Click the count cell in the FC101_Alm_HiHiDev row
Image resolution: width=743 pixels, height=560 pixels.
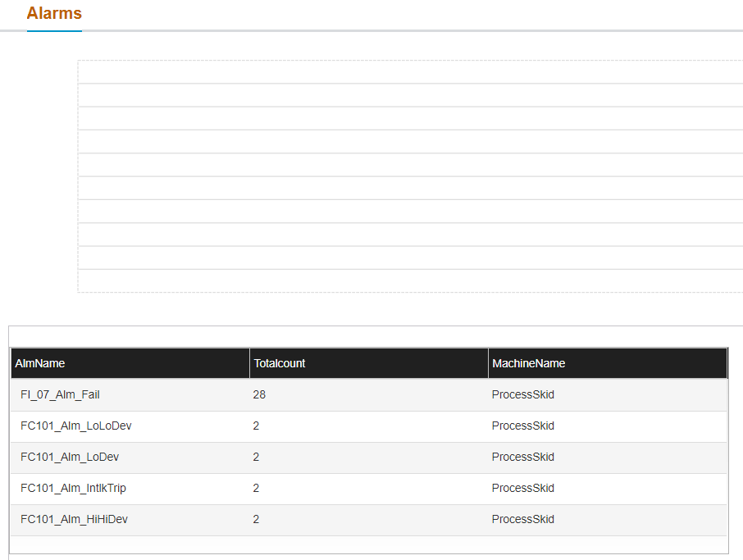point(256,519)
